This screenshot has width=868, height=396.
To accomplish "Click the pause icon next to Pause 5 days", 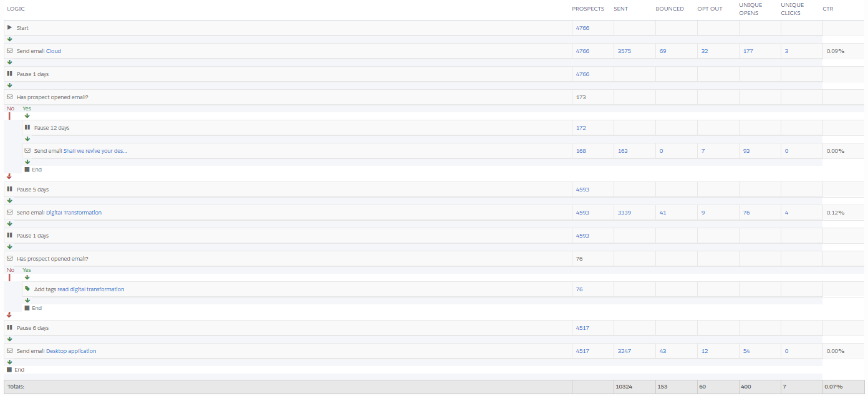I will coord(9,189).
